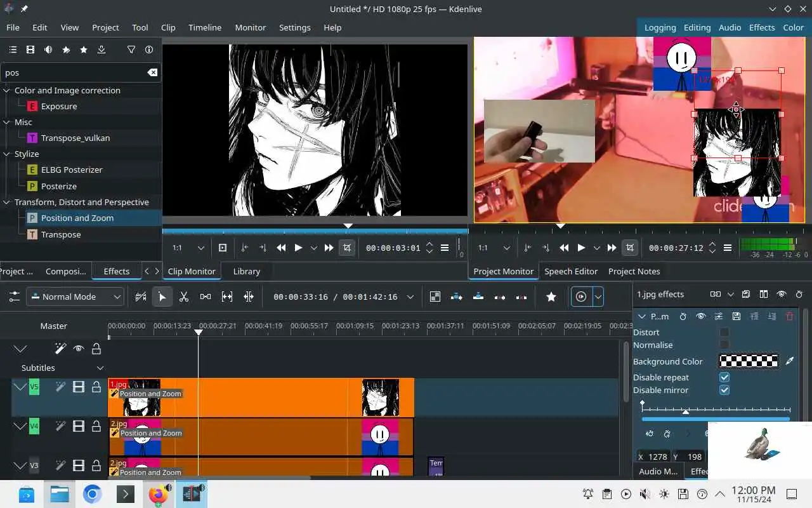Show all effects list icon
This screenshot has height=508, width=812.
pyautogui.click(x=13, y=50)
